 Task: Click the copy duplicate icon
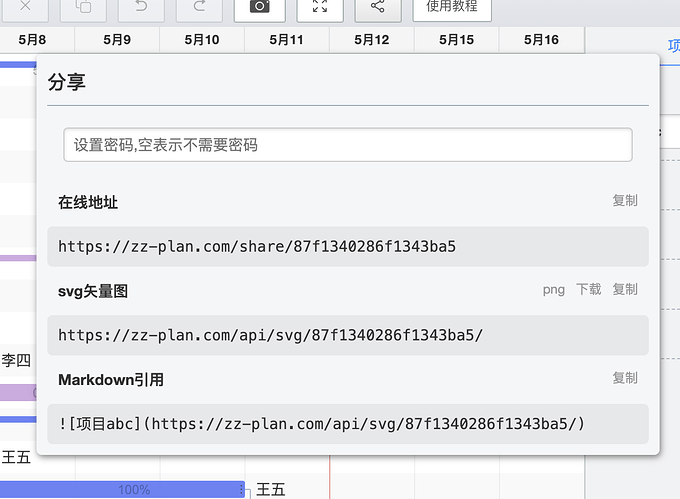(83, 7)
